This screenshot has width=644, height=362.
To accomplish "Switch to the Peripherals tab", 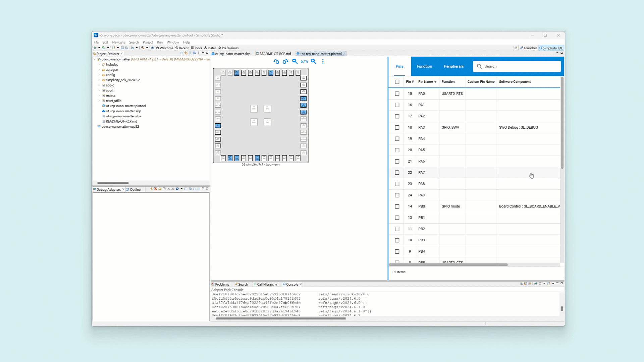I will (x=453, y=66).
